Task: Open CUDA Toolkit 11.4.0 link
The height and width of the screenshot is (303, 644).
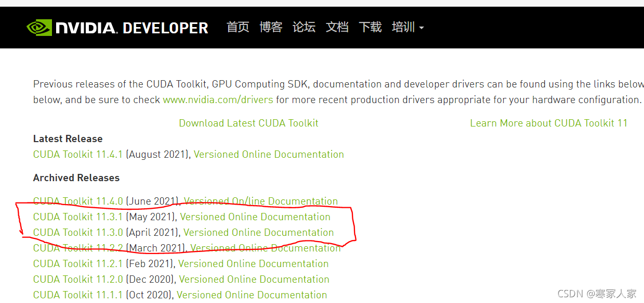Action: pos(78,201)
